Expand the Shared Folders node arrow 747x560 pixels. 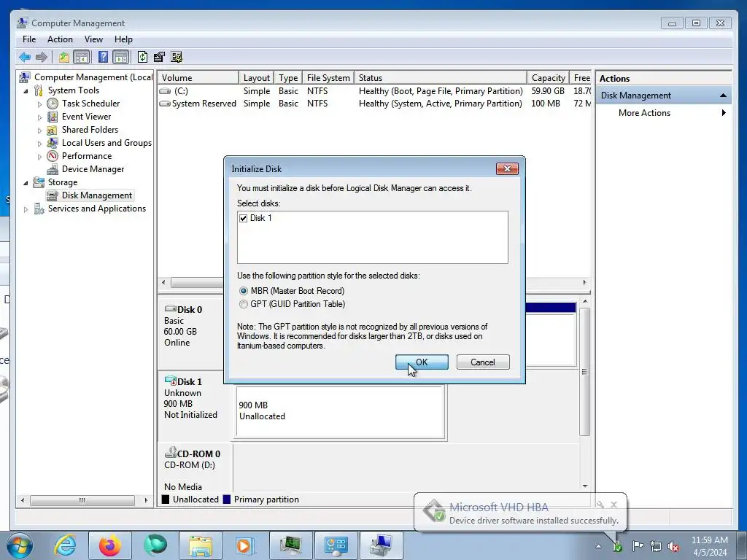[x=39, y=130]
